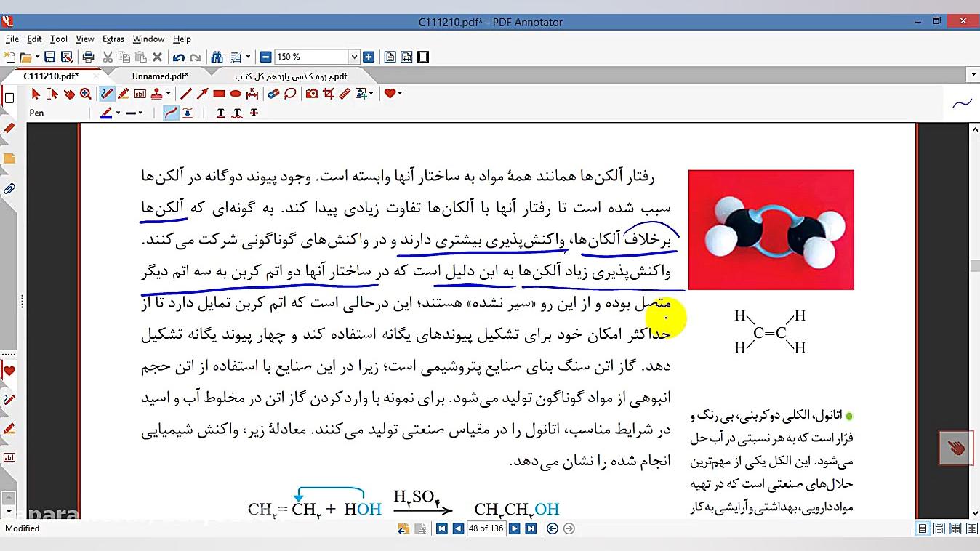Viewport: 980px width, 551px height.
Task: Toggle the strikethrough text style
Action: pos(252,113)
